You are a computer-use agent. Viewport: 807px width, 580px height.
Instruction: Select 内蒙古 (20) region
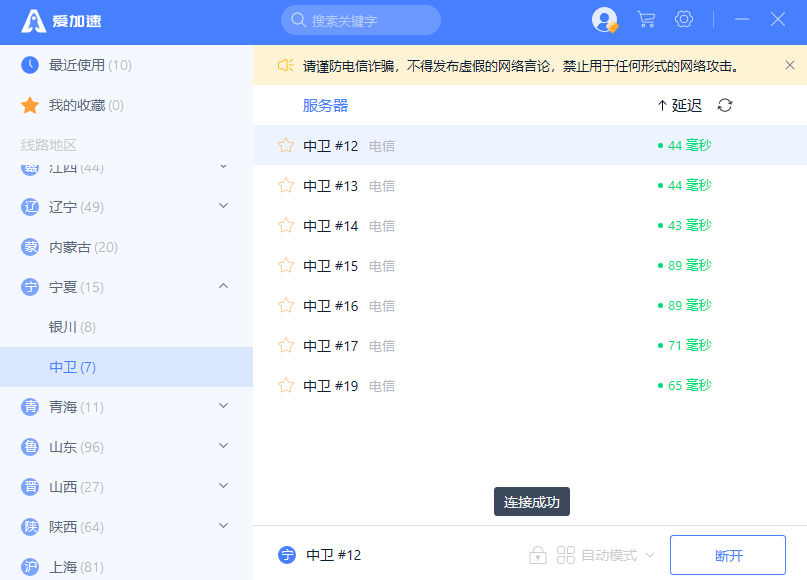click(126, 247)
